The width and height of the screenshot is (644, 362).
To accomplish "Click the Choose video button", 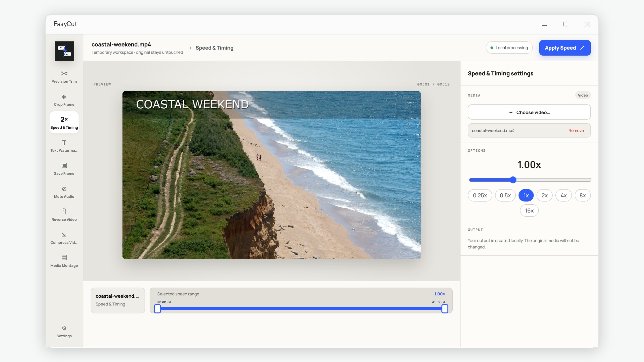I will click(529, 112).
